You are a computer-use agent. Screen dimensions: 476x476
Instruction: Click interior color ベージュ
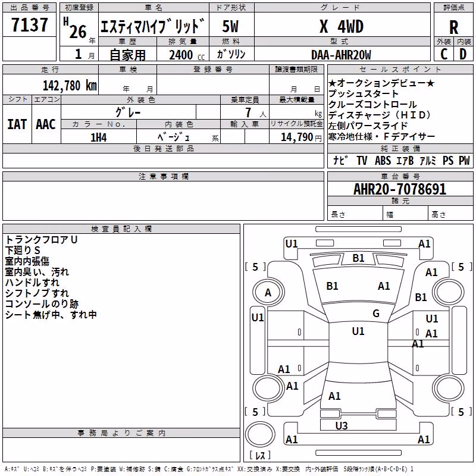click(x=174, y=137)
